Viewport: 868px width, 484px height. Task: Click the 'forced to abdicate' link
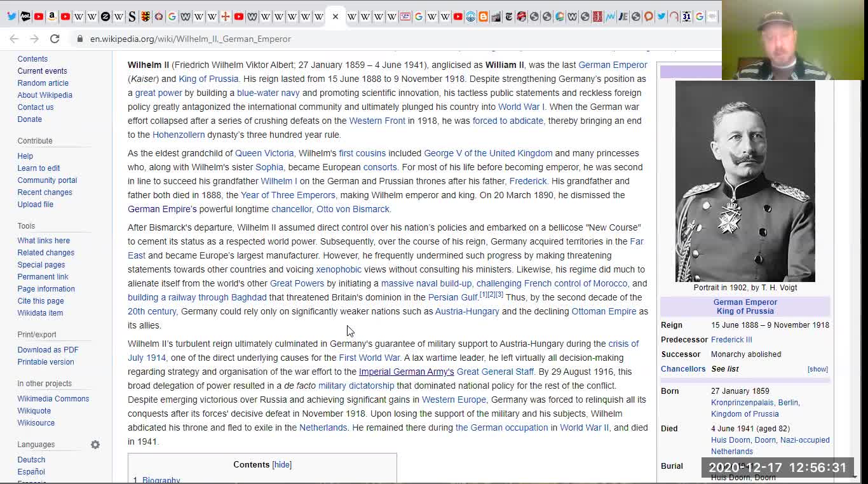tap(508, 121)
